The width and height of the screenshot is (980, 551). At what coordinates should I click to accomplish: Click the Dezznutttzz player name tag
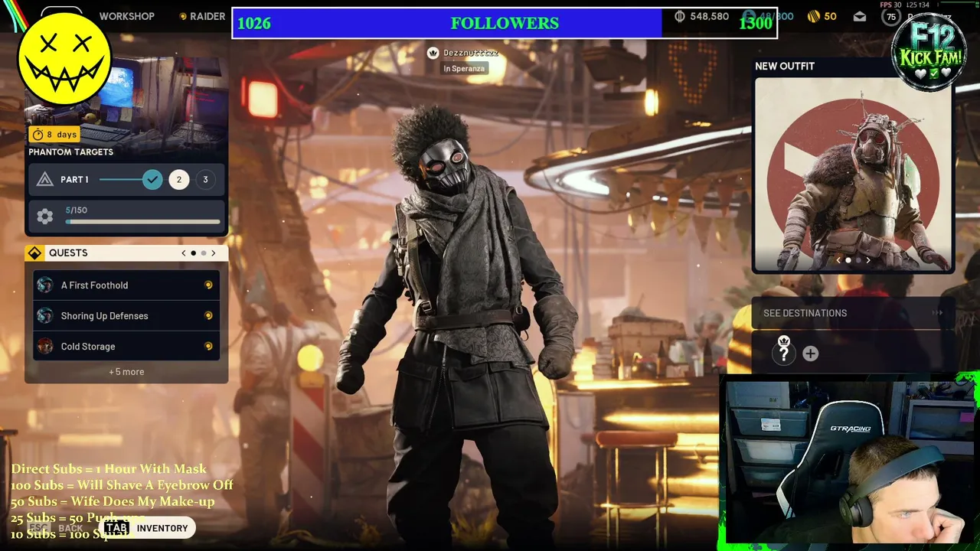coord(471,53)
